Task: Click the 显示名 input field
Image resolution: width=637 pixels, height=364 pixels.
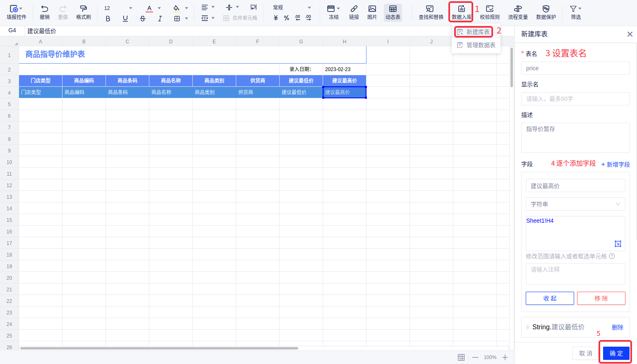Action: click(575, 99)
